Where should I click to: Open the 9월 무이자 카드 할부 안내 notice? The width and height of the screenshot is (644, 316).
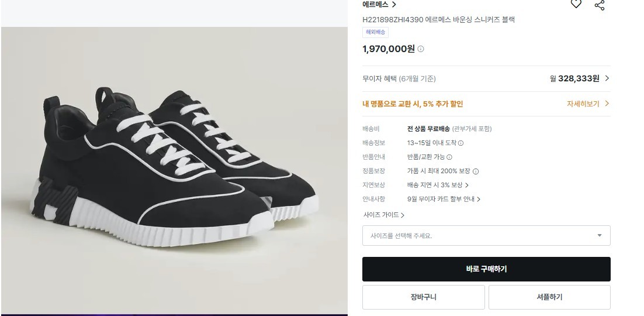click(x=444, y=199)
